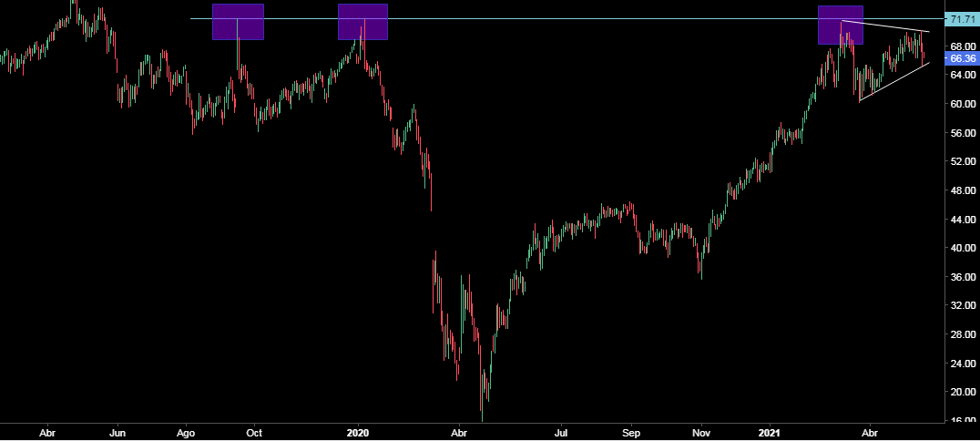Click the Jun label on time axis
The width and height of the screenshot is (980, 441).
pos(118,432)
